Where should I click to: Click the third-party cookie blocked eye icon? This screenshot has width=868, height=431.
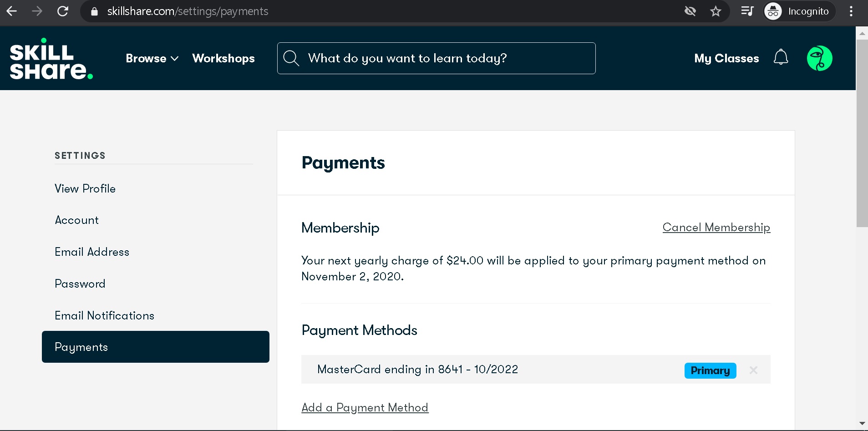pyautogui.click(x=690, y=11)
